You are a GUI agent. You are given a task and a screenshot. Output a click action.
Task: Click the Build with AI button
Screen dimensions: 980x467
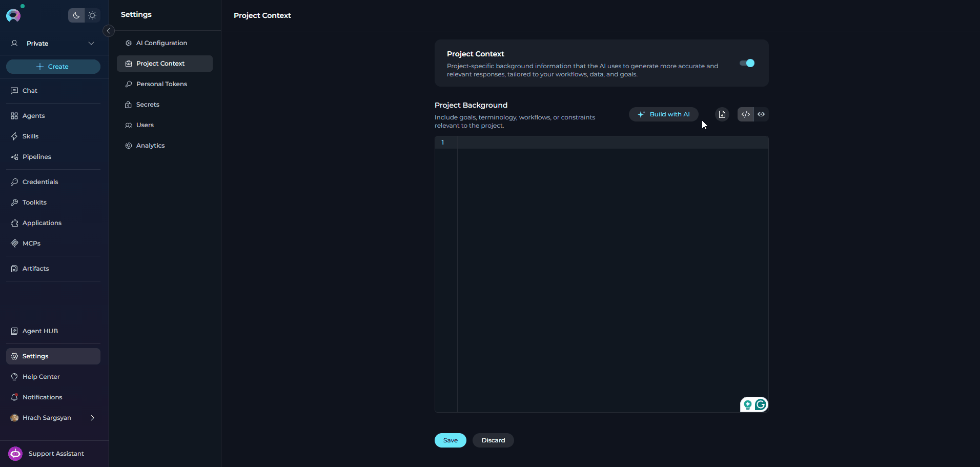(664, 114)
